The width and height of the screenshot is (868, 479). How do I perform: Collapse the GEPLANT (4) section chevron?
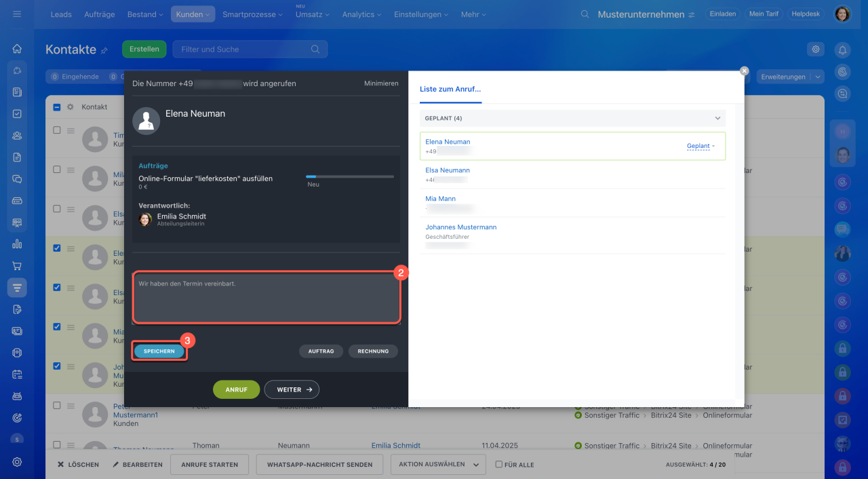pos(717,118)
